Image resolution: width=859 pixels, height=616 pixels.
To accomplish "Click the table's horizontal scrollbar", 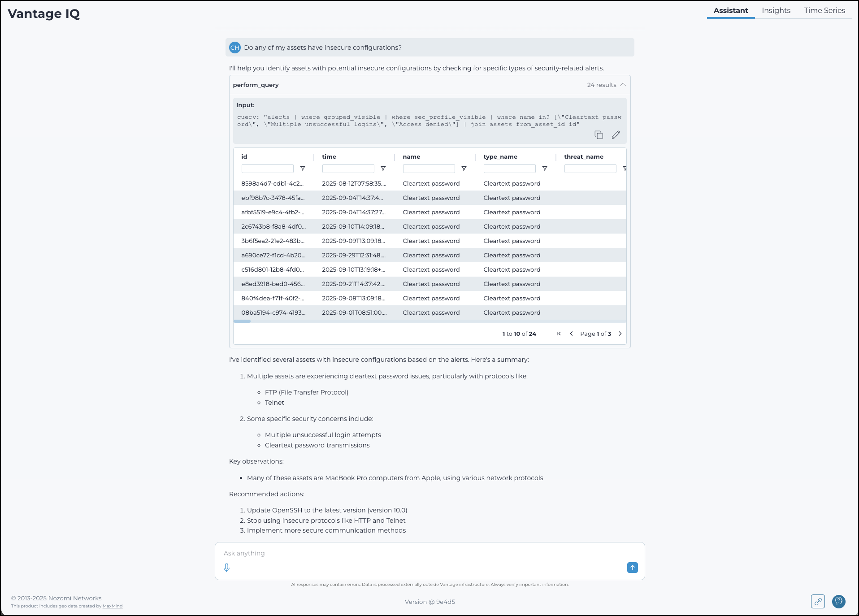I will point(242,321).
